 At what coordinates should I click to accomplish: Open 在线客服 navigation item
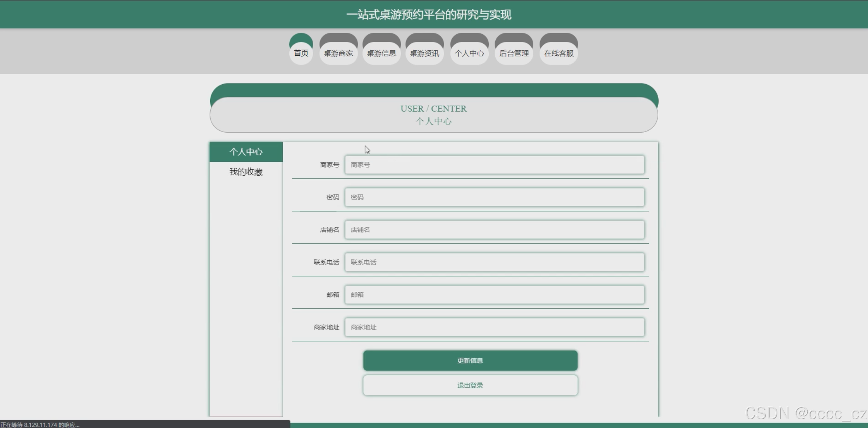click(x=559, y=53)
